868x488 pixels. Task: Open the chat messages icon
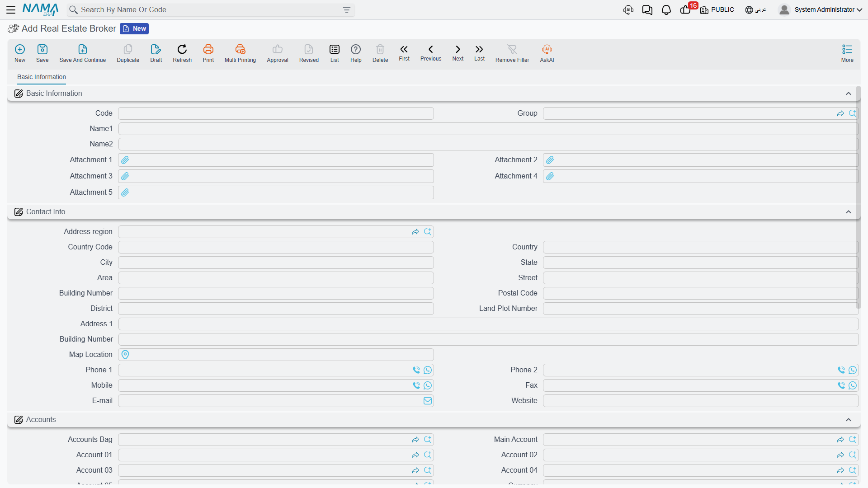point(647,10)
